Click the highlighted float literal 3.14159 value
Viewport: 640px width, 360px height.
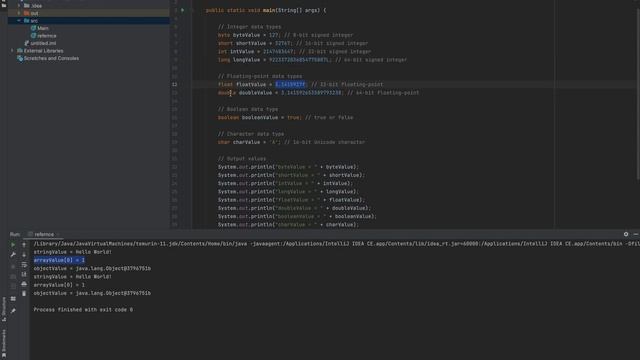coord(290,84)
